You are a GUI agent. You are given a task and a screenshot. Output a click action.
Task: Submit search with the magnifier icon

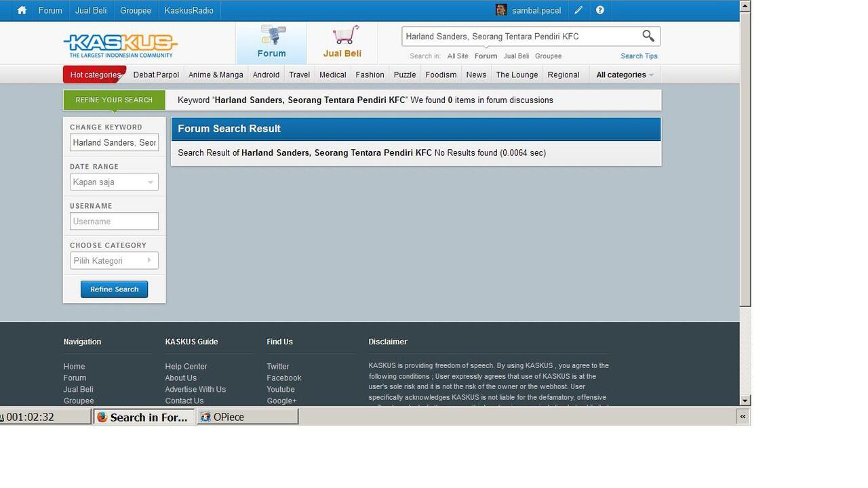(x=648, y=36)
